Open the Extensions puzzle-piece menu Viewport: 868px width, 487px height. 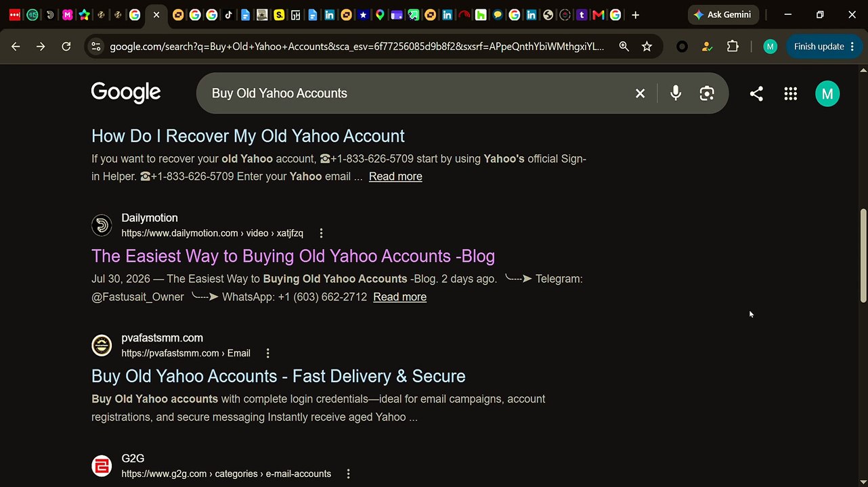tap(732, 47)
